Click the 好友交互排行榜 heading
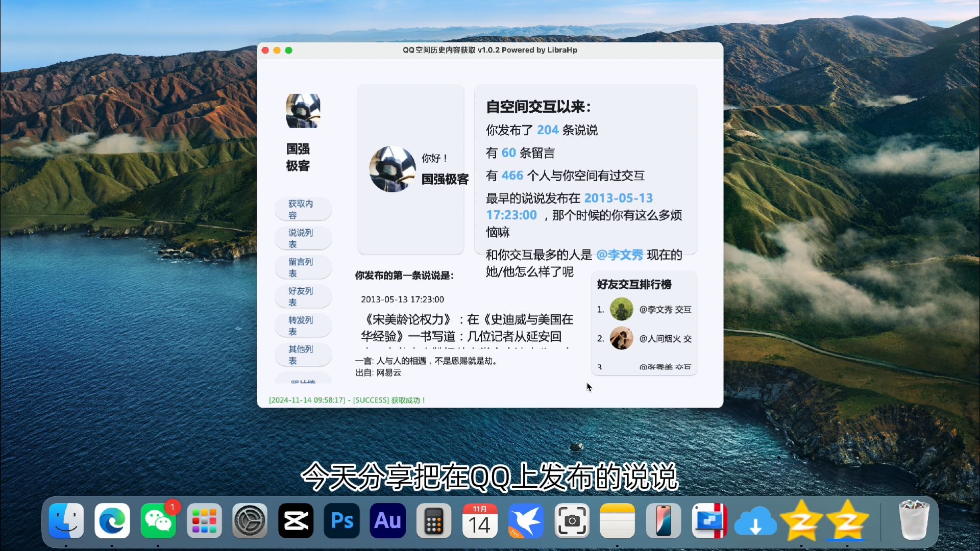 634,284
